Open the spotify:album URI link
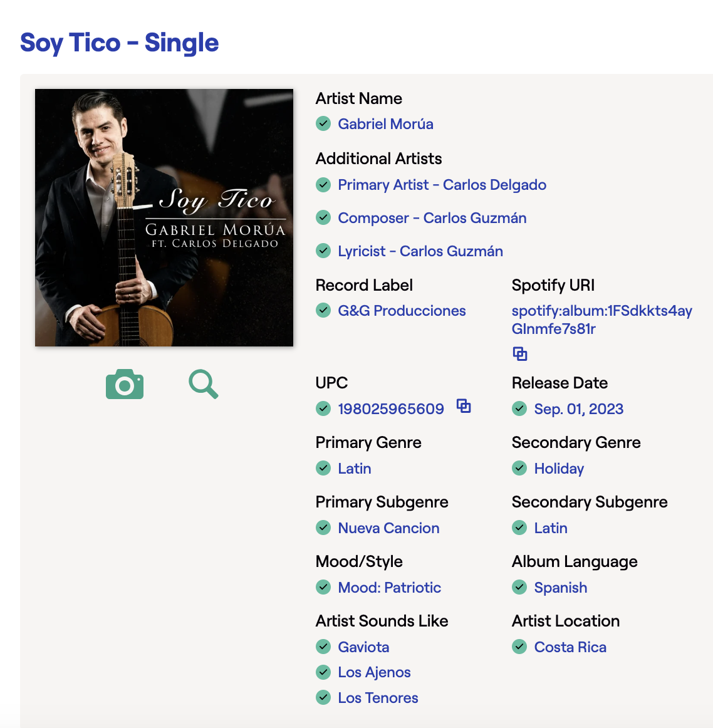The image size is (713, 728). [601, 320]
